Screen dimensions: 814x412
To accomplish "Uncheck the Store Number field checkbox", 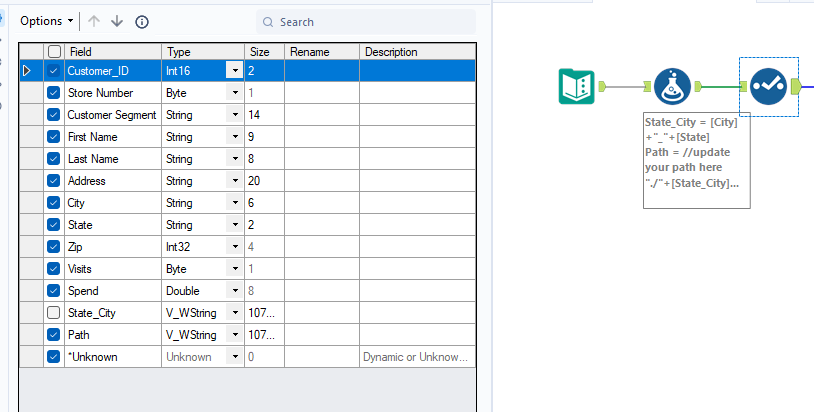I will click(54, 93).
